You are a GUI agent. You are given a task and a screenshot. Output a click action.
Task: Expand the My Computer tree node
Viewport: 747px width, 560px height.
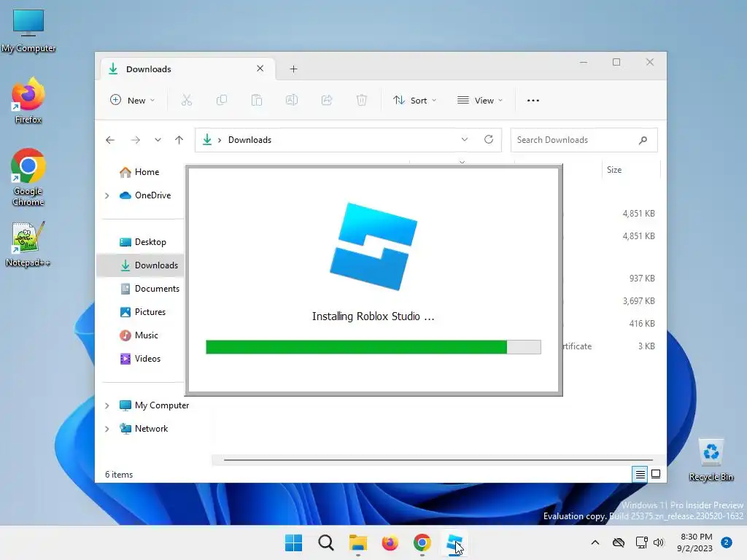pyautogui.click(x=107, y=405)
